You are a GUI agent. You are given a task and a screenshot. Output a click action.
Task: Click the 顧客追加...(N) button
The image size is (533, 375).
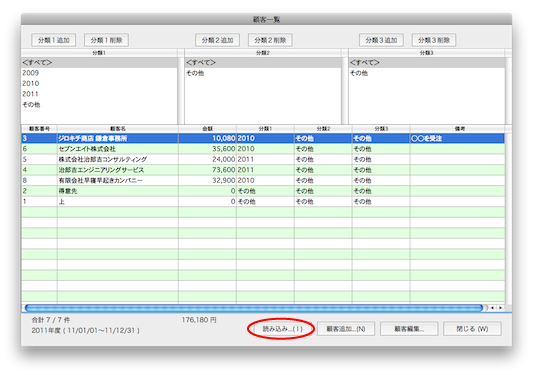[346, 329]
